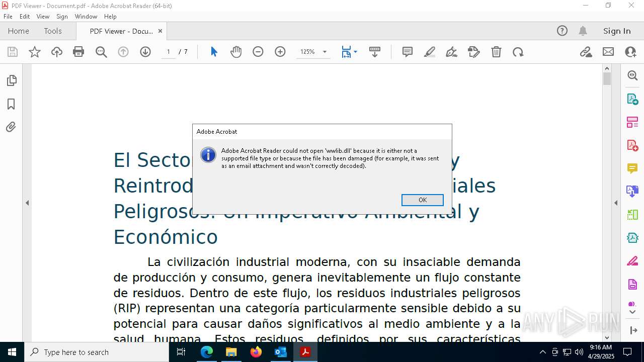Image resolution: width=644 pixels, height=362 pixels.
Task: Activate the Hand pan tool
Action: 236,52
